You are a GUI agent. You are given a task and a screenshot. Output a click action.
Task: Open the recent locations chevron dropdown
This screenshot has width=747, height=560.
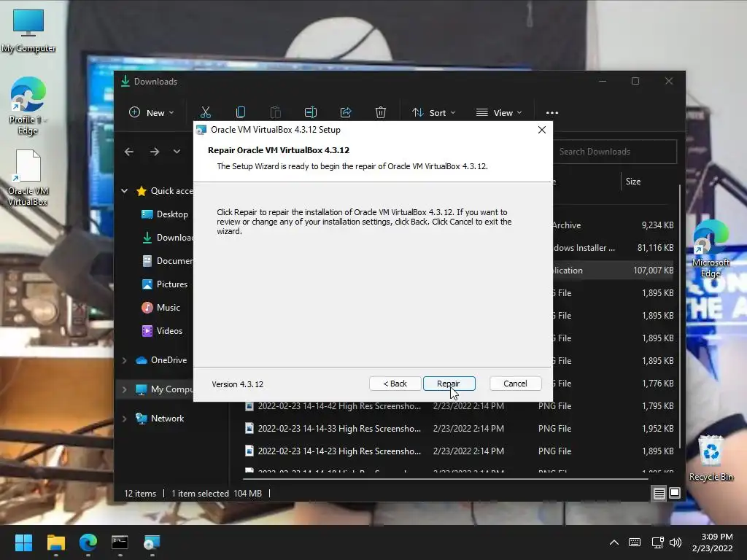click(177, 152)
